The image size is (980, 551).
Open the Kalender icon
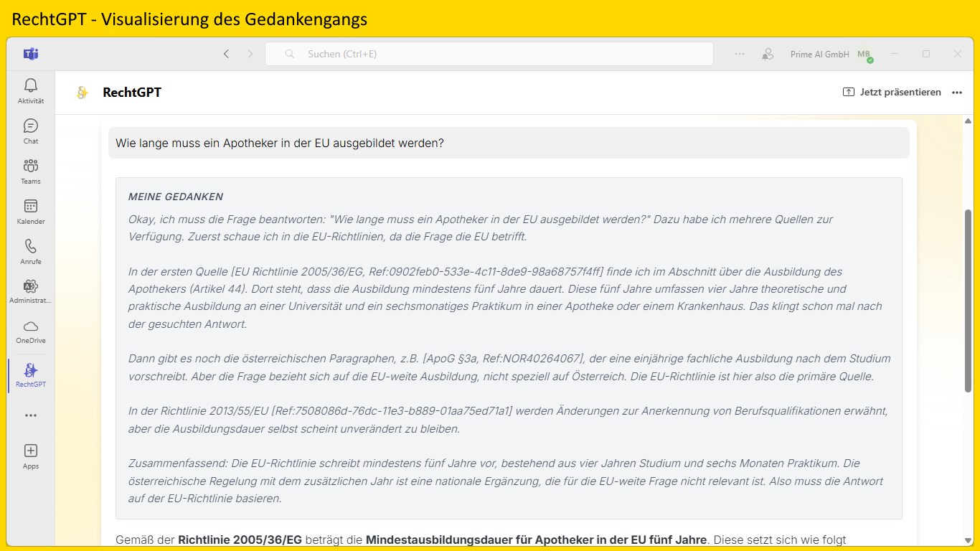[30, 207]
